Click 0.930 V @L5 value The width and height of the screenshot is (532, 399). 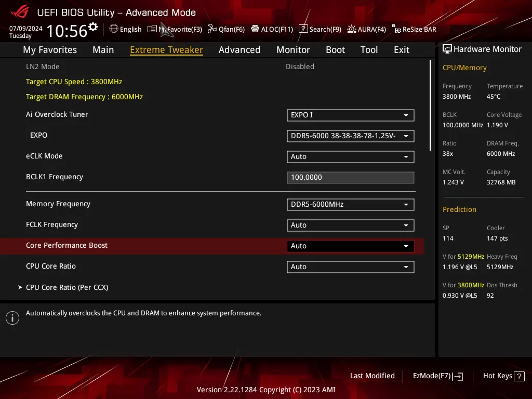point(460,295)
